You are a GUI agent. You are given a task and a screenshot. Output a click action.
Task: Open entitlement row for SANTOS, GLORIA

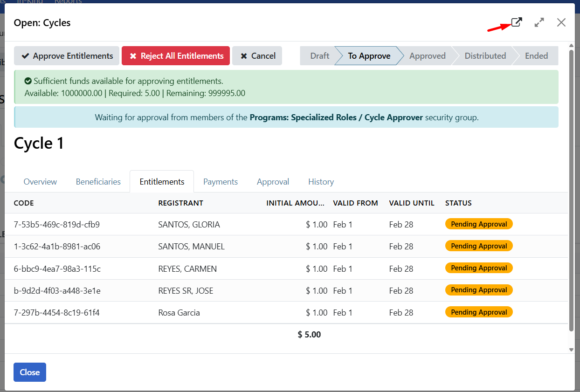189,225
